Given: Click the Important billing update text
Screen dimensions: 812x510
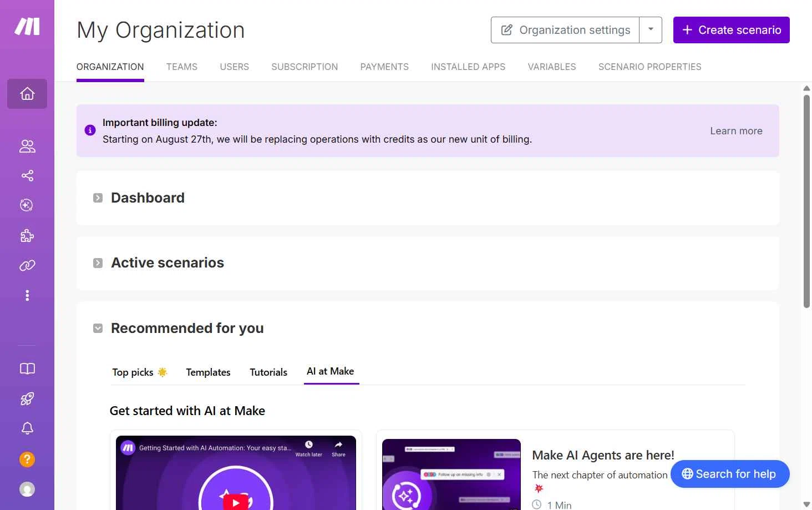Looking at the screenshot, I should pos(160,123).
